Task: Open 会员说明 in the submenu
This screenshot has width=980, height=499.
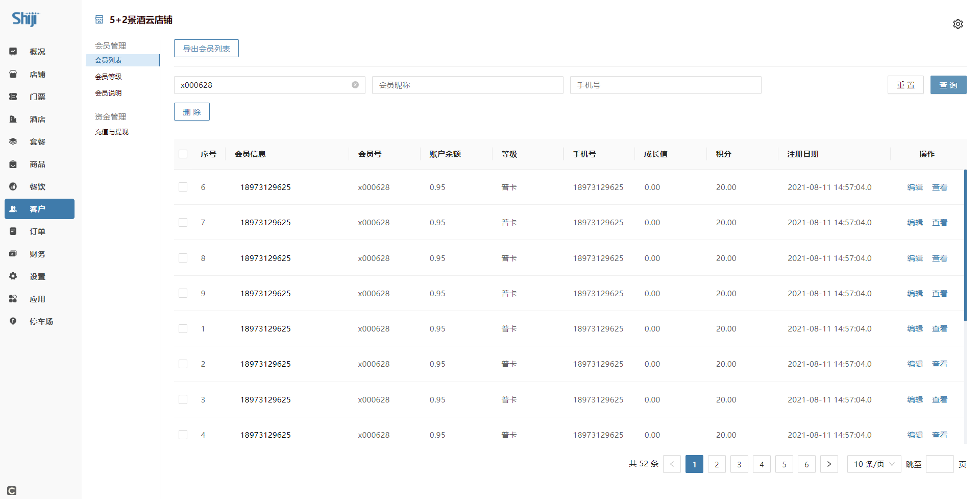Action: coord(108,93)
